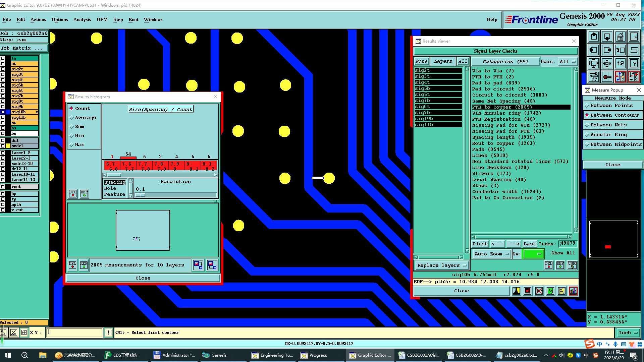Expand the Meas All dropdown
Image resolution: width=644 pixels, height=362 pixels.
(567, 62)
